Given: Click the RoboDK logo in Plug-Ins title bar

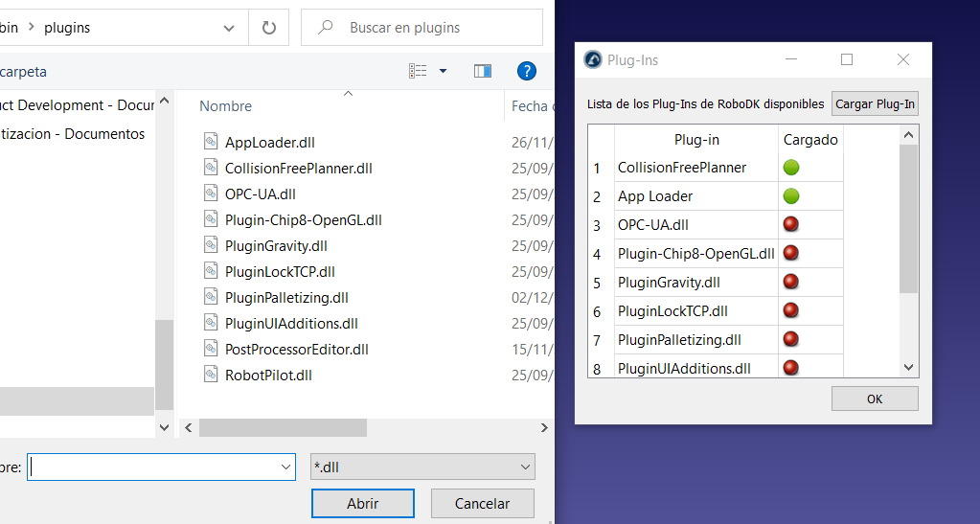Looking at the screenshot, I should tap(593, 60).
